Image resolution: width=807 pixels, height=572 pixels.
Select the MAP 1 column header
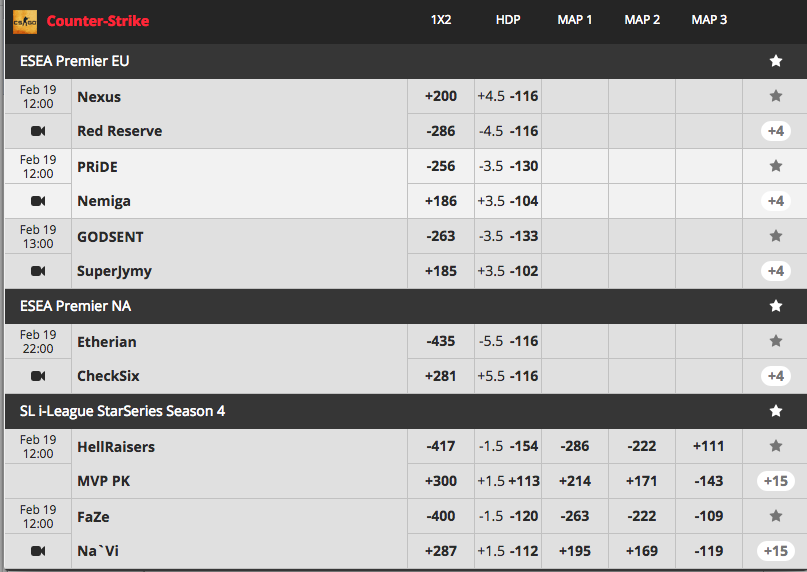click(575, 20)
